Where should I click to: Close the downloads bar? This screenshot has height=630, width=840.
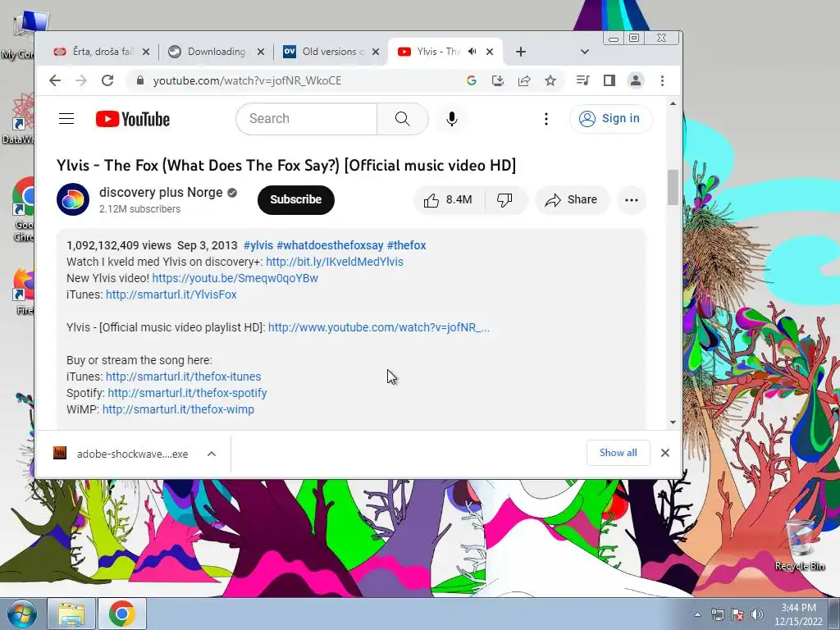664,453
